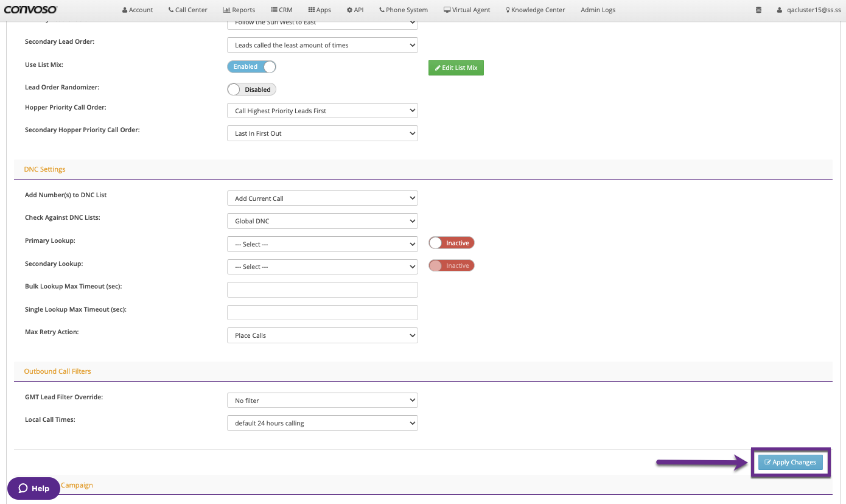The width and height of the screenshot is (846, 504).
Task: Open the Secondary Hopper Priority Call Order dropdown
Action: coord(323,133)
